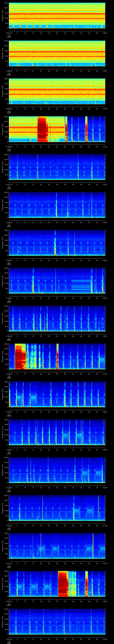Click the 51:00 end-of-axis time label
The image size is (114, 644).
pyautogui.click(x=105, y=525)
